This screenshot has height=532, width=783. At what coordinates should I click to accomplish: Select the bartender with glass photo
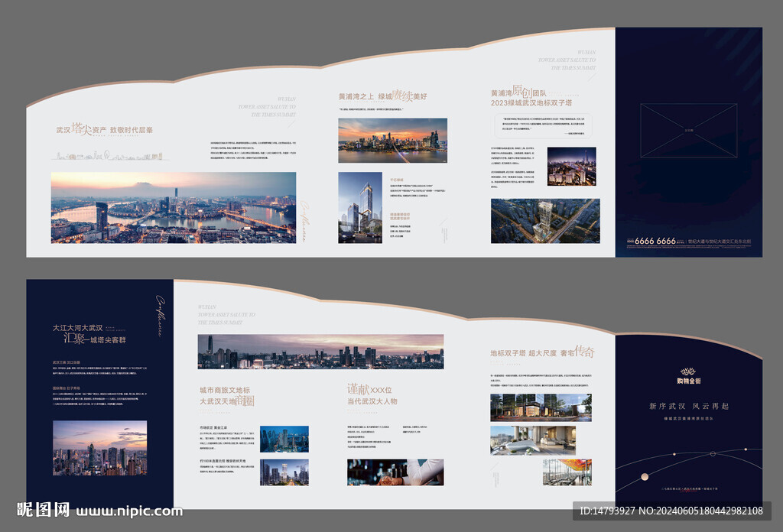[395, 472]
